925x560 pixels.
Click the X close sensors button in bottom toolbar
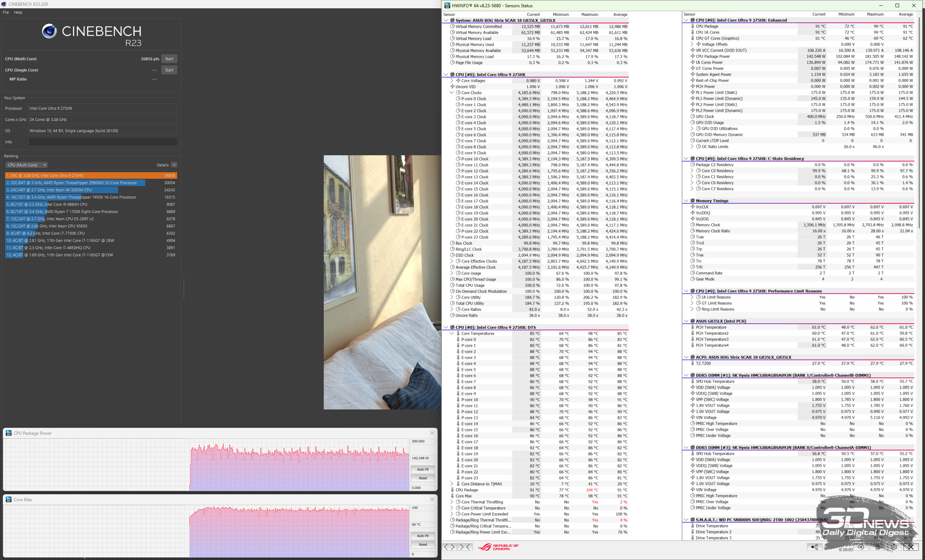click(911, 547)
